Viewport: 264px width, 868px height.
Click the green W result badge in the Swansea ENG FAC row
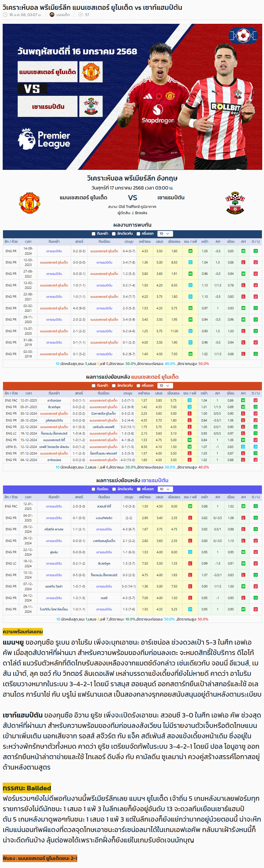[x=190, y=507]
